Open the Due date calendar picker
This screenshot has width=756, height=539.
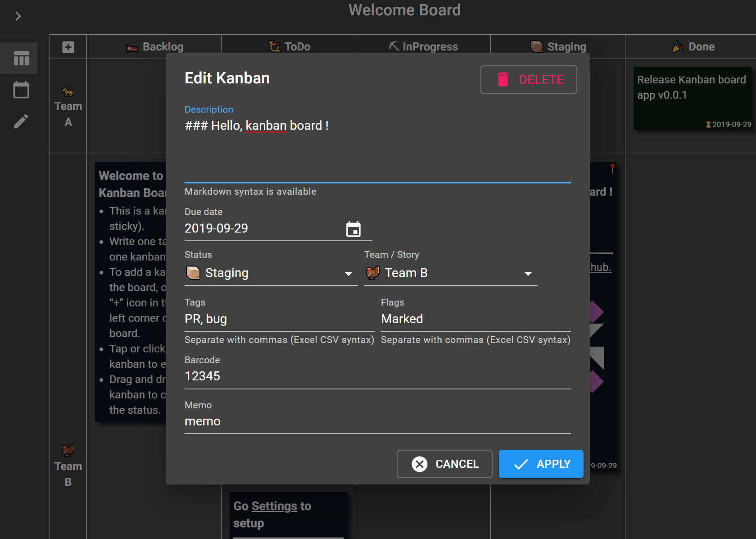(x=354, y=228)
